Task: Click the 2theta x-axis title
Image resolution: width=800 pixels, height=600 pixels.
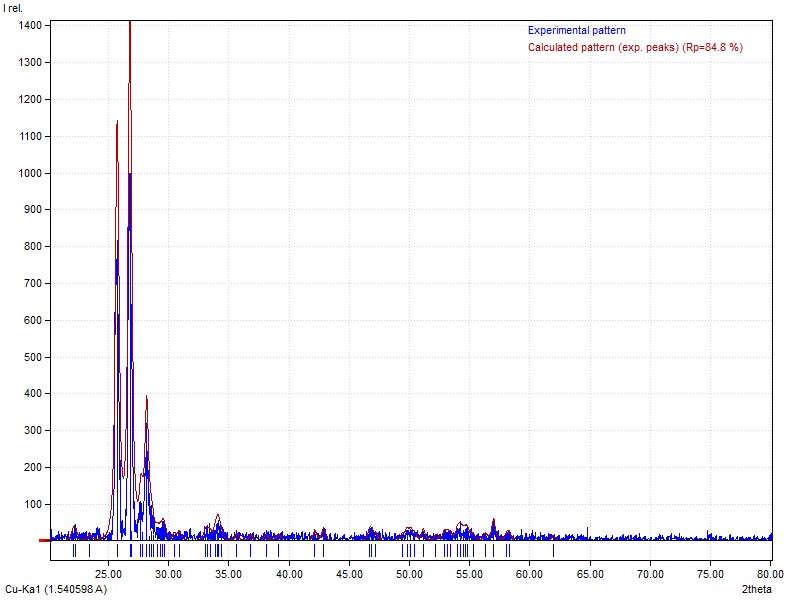Action: pyautogui.click(x=756, y=589)
